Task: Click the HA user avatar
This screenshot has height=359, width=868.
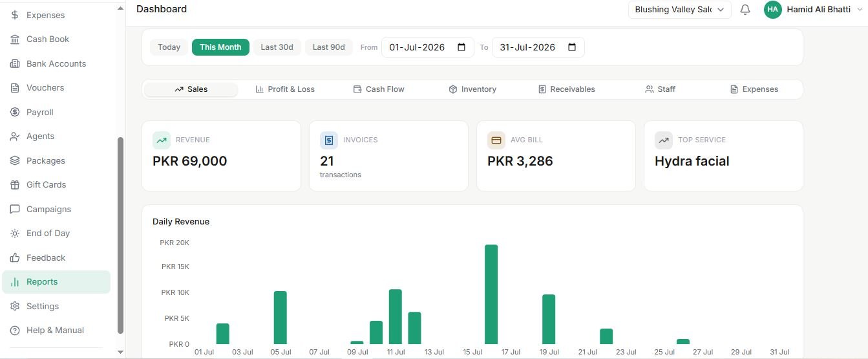Action: point(772,10)
